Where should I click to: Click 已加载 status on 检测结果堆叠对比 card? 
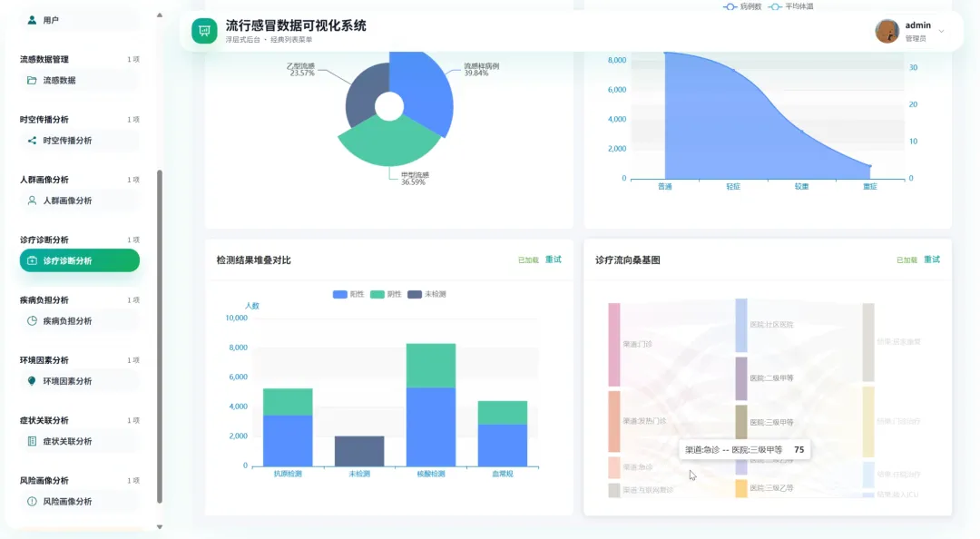point(528,260)
